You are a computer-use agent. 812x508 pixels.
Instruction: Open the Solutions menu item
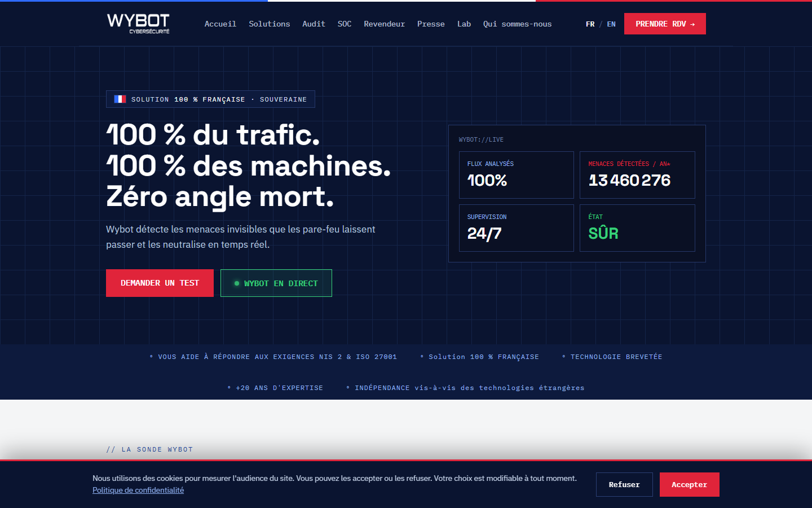tap(269, 24)
